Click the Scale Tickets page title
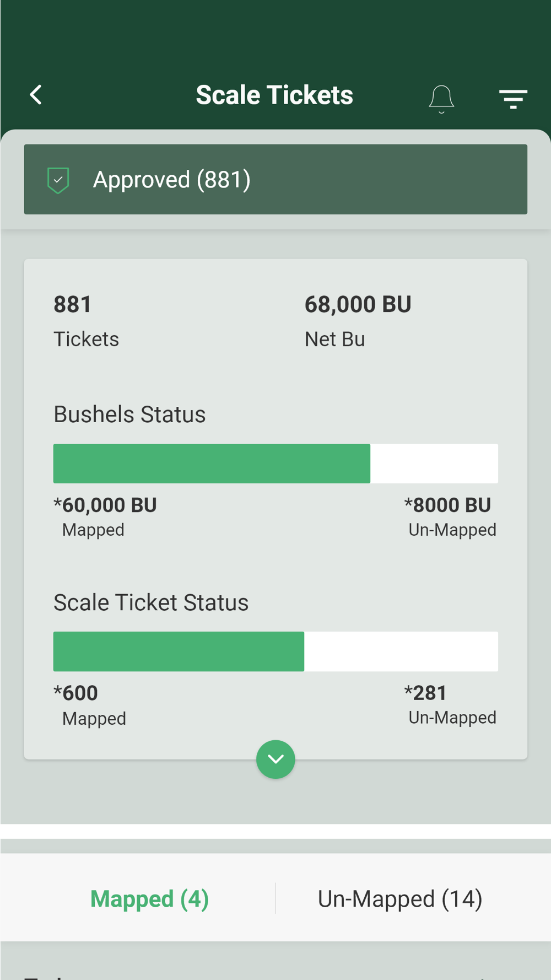This screenshot has width=551, height=980. 274,95
